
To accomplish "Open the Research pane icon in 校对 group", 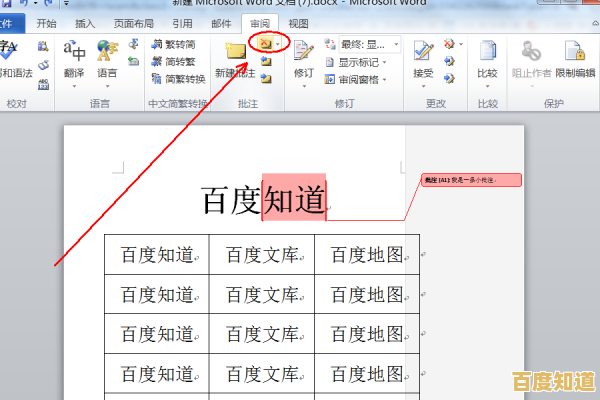I will click(43, 46).
